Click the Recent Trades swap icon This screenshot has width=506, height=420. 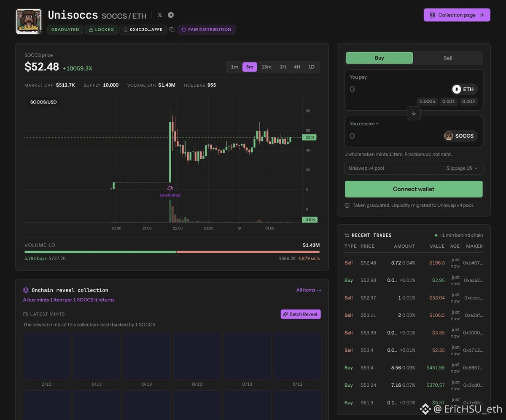pos(347,235)
